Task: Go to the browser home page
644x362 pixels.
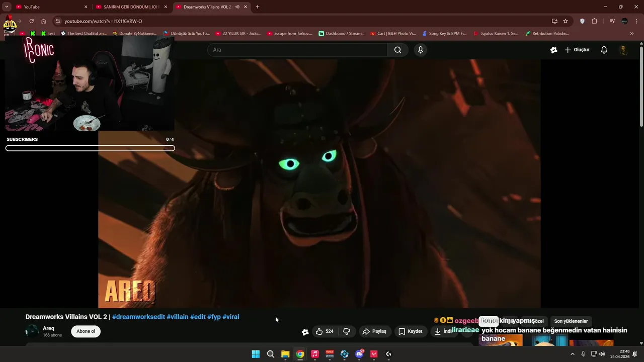Action: pyautogui.click(x=43, y=21)
